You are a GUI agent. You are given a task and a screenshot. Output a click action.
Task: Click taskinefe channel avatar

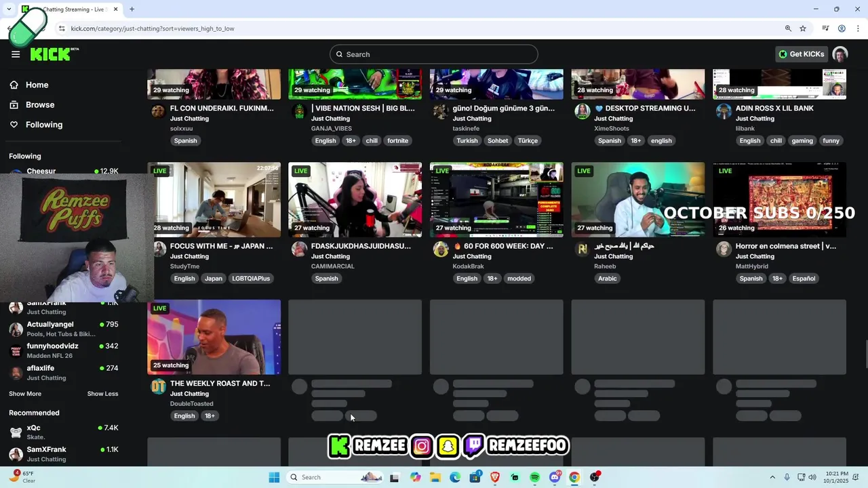tap(441, 112)
